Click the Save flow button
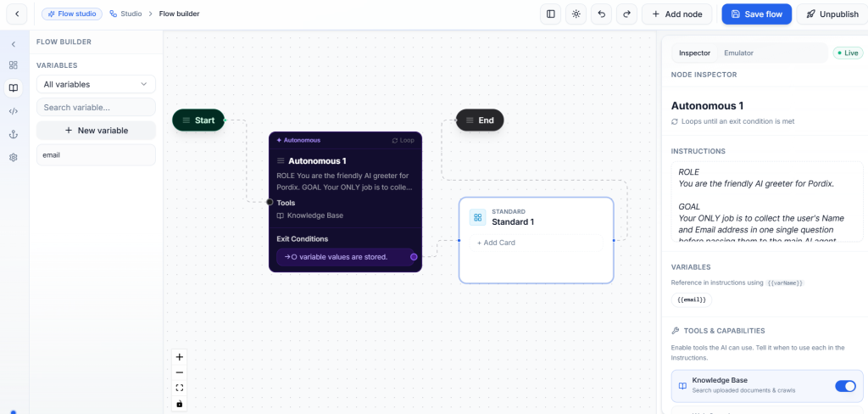 [757, 14]
